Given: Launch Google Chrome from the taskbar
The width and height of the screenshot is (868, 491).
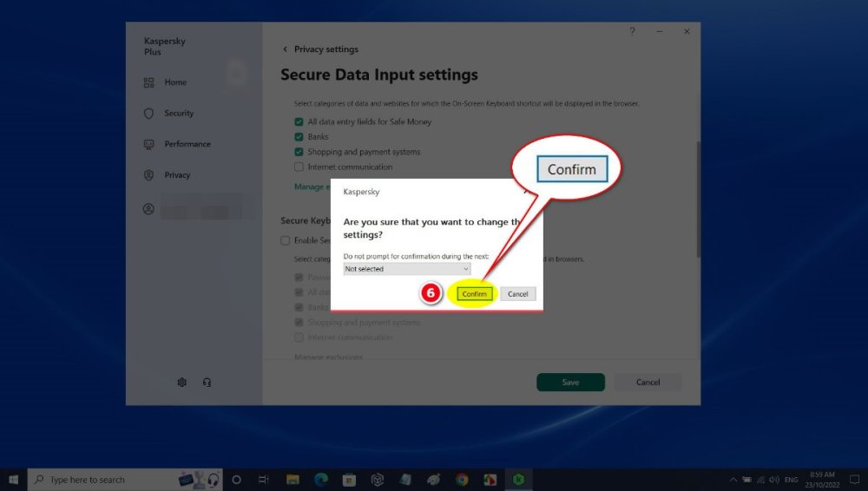Looking at the screenshot, I should point(462,480).
